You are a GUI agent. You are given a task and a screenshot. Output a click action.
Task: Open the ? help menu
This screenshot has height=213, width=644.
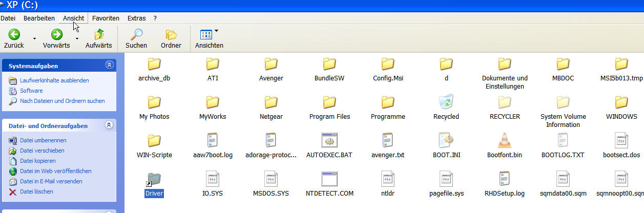(155, 18)
